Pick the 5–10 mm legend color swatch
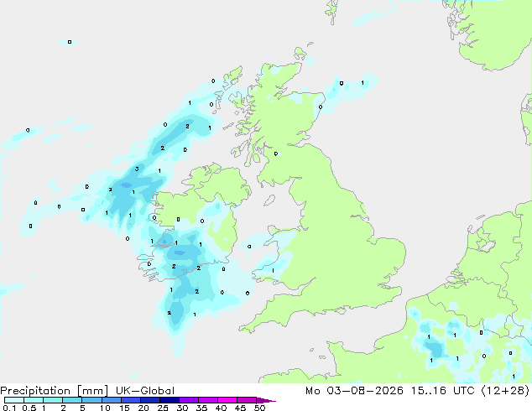The width and height of the screenshot is (532, 411). (x=91, y=400)
